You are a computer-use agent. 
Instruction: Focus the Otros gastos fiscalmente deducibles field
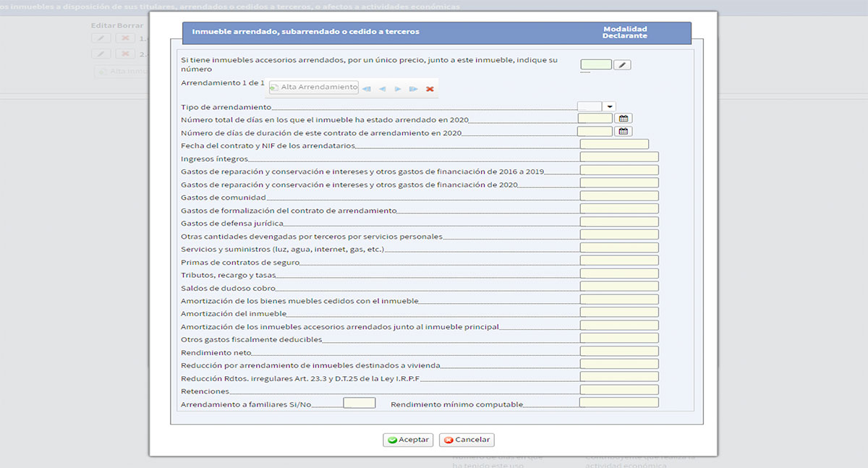point(619,338)
